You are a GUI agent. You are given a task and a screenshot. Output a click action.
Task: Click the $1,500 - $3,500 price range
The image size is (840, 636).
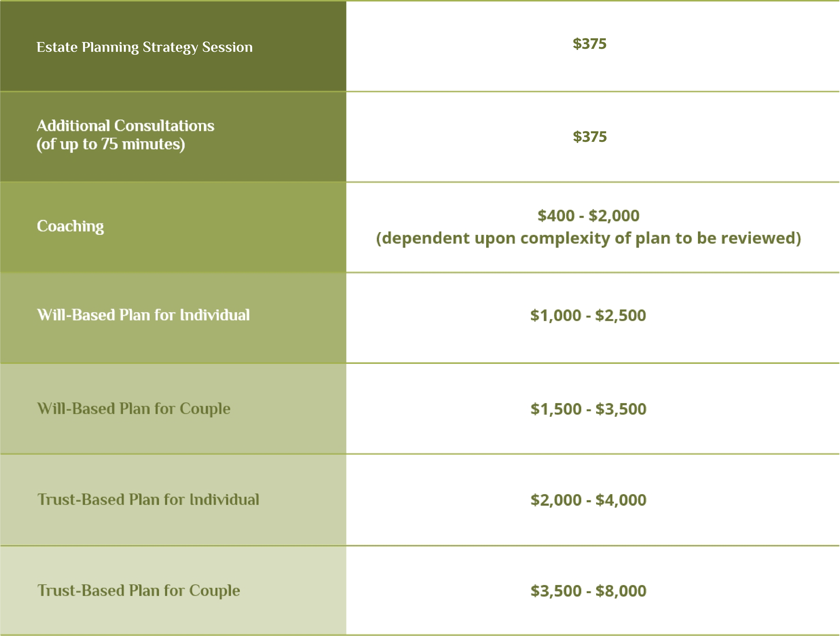589,409
